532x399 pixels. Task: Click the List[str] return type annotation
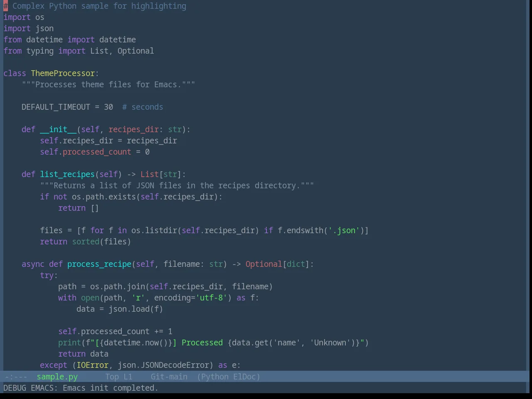coord(161,174)
